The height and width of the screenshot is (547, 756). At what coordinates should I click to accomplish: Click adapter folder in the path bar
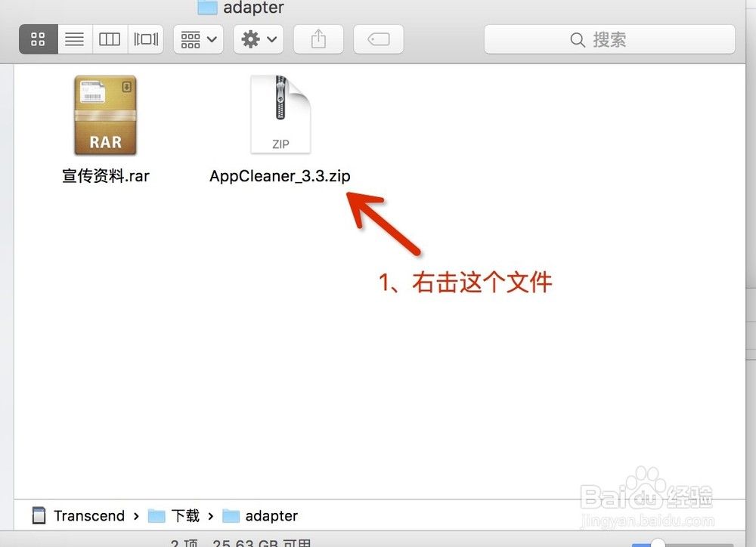tap(260, 516)
